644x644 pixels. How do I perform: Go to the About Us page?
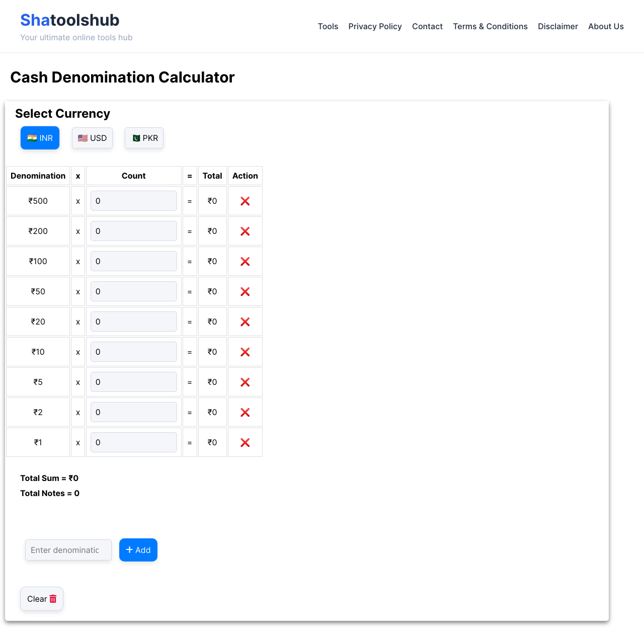(x=606, y=26)
